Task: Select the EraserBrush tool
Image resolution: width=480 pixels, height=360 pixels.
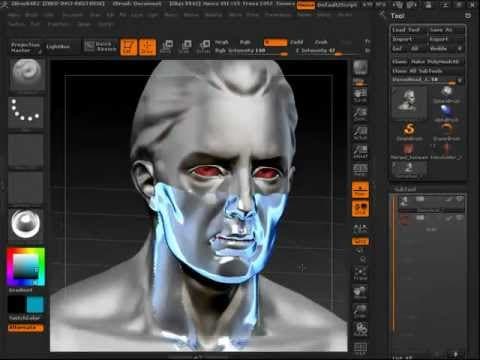Action: [x=447, y=132]
